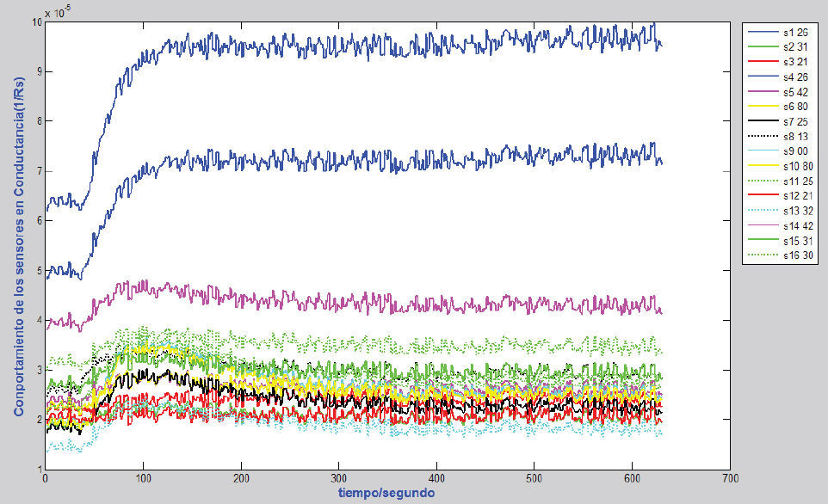Viewport: 828px width, 504px height.
Task: Select the 's9 00' legend label
Action: [794, 151]
